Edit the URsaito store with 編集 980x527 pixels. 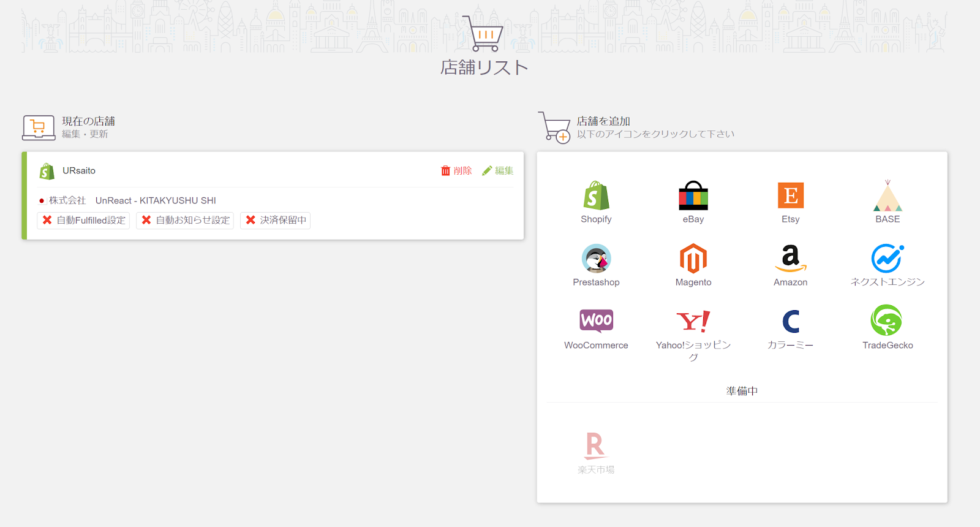(497, 171)
